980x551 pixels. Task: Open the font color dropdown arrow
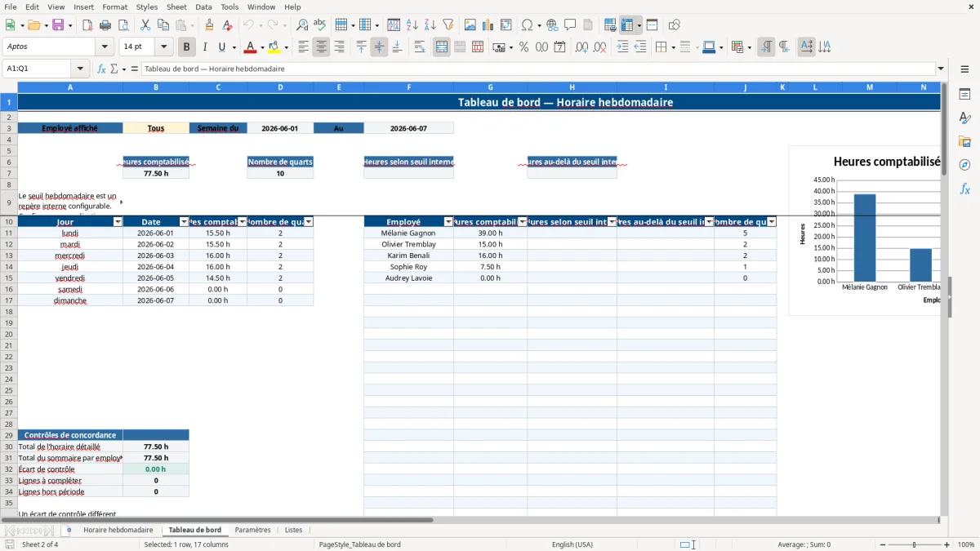tap(261, 48)
